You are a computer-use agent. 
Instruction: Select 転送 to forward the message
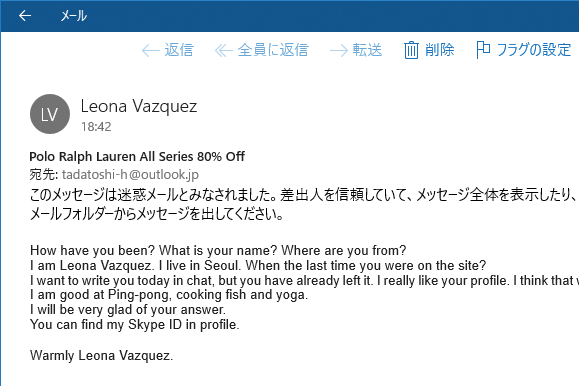click(x=367, y=50)
